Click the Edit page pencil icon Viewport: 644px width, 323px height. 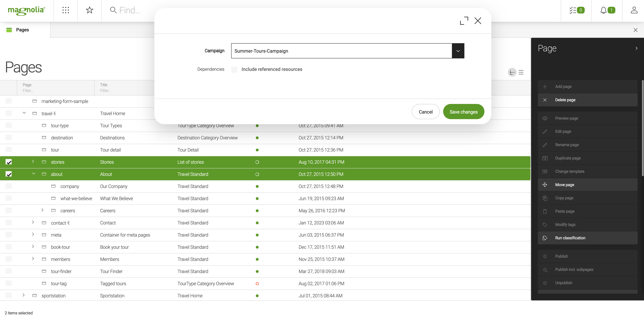(x=545, y=131)
